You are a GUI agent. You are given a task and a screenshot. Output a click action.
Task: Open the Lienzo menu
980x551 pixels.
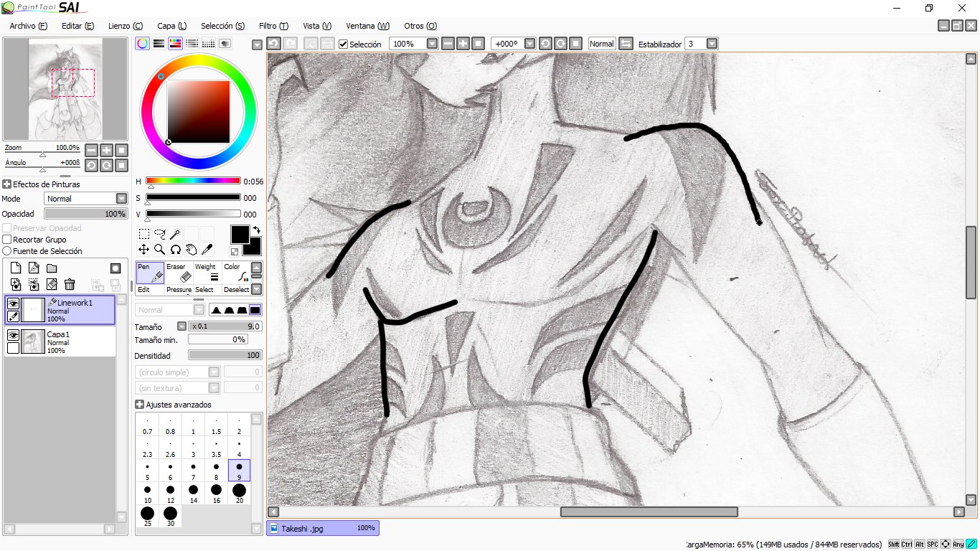pos(126,26)
